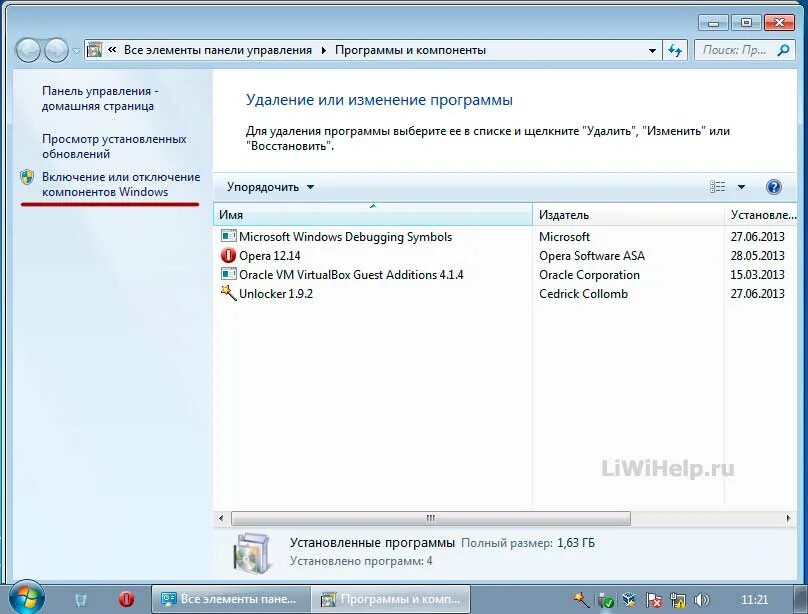Click the taskbar clock showing 11:21
This screenshot has height=614, width=808.
(x=754, y=600)
